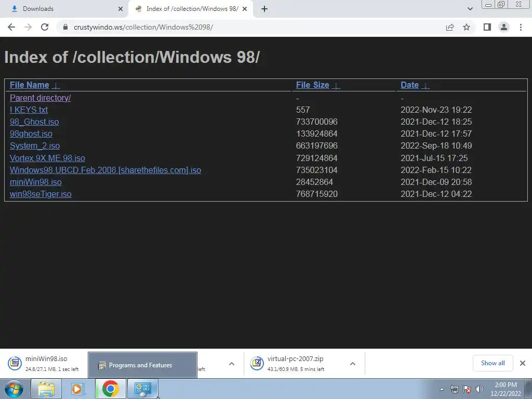The height and width of the screenshot is (399, 532).
Task: Open a new browser tab
Action: (264, 9)
